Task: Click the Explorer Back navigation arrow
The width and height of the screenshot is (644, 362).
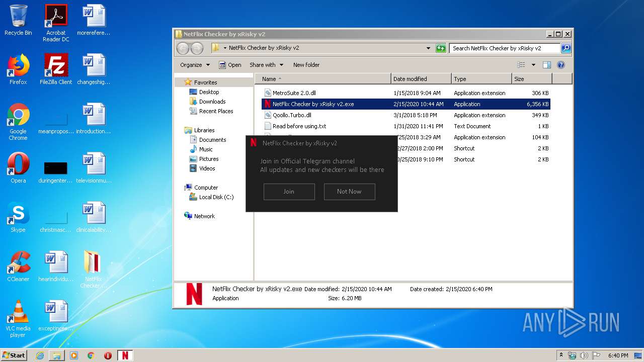Action: (183, 48)
